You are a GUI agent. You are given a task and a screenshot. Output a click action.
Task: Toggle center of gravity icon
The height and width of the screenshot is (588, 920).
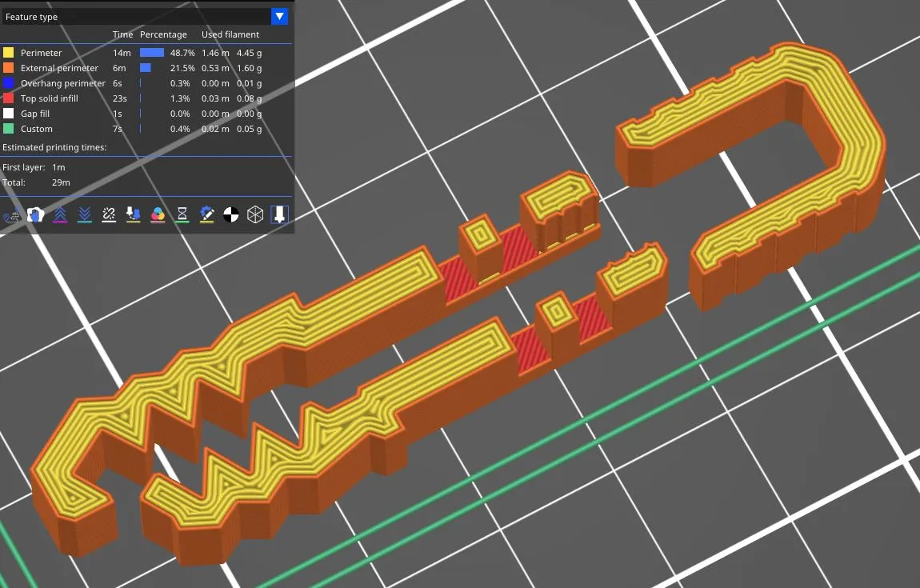tap(231, 214)
